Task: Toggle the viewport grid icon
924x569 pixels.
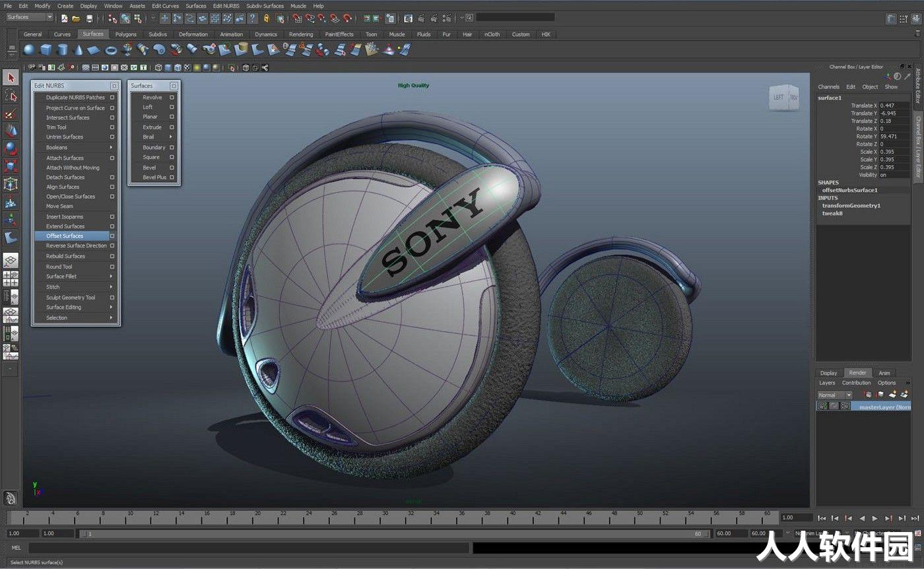Action: coord(86,67)
